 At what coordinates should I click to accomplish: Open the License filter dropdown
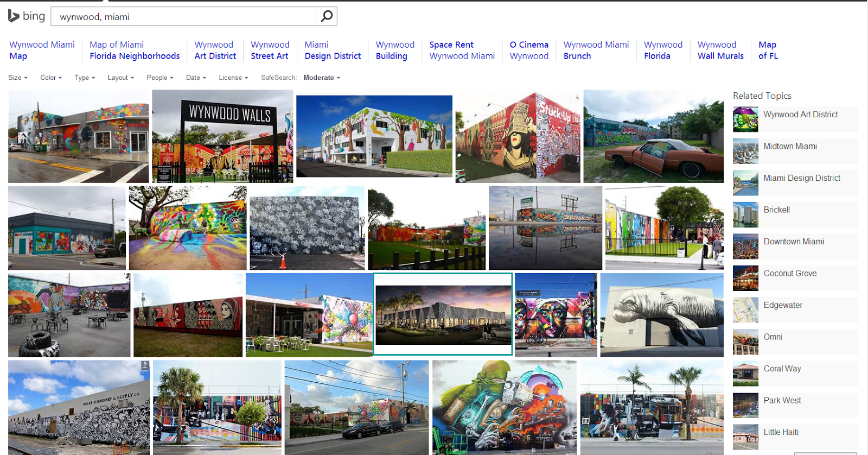(x=233, y=78)
